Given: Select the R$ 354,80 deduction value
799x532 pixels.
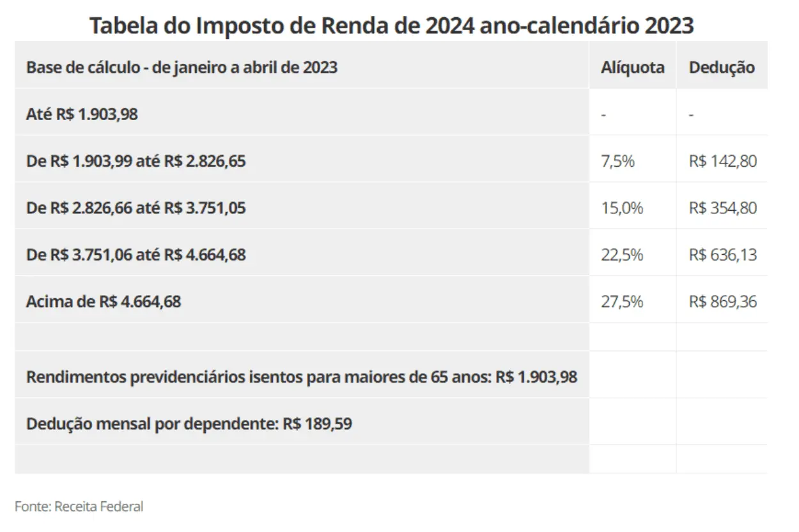Looking at the screenshot, I should [722, 208].
